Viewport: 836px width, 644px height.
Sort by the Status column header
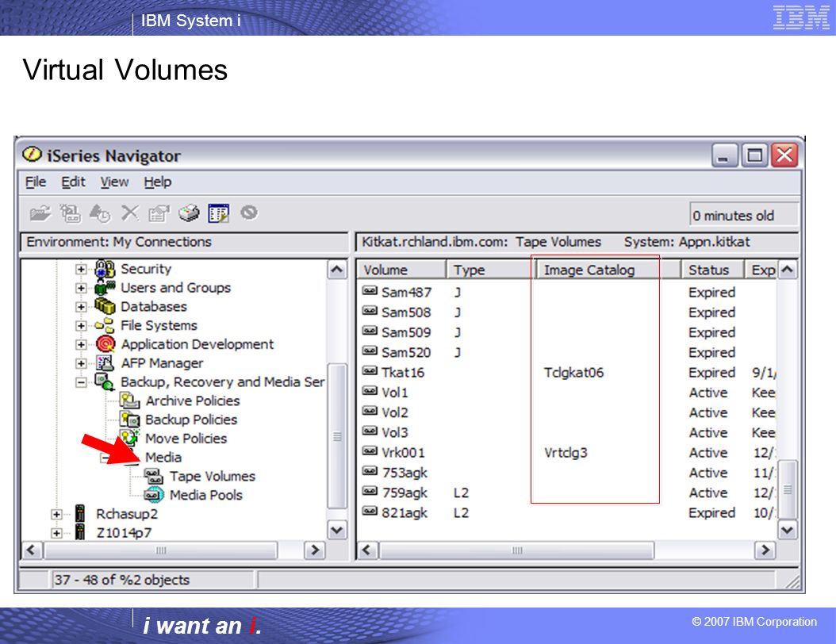pyautogui.click(x=713, y=270)
